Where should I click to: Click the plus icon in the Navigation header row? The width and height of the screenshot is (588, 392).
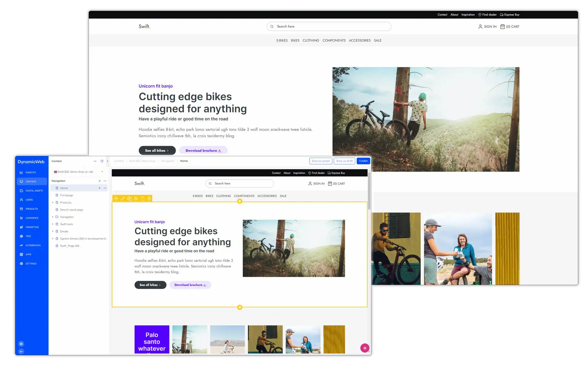click(x=100, y=181)
